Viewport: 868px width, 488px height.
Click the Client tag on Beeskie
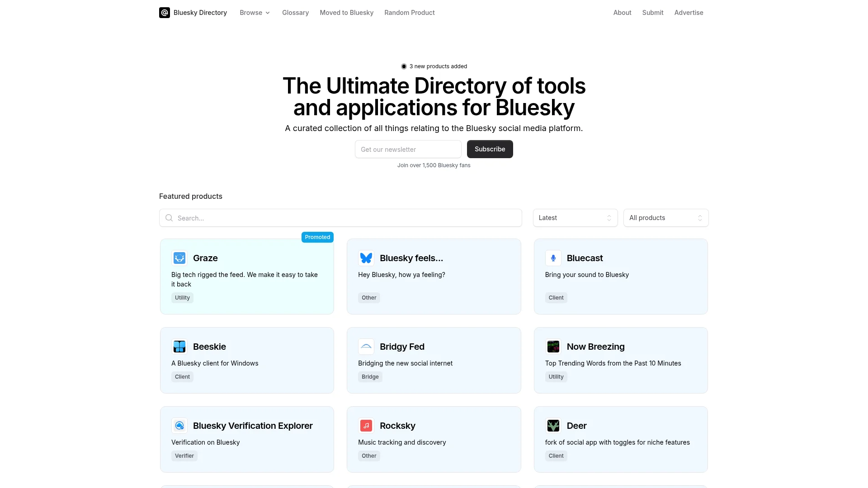click(x=182, y=377)
